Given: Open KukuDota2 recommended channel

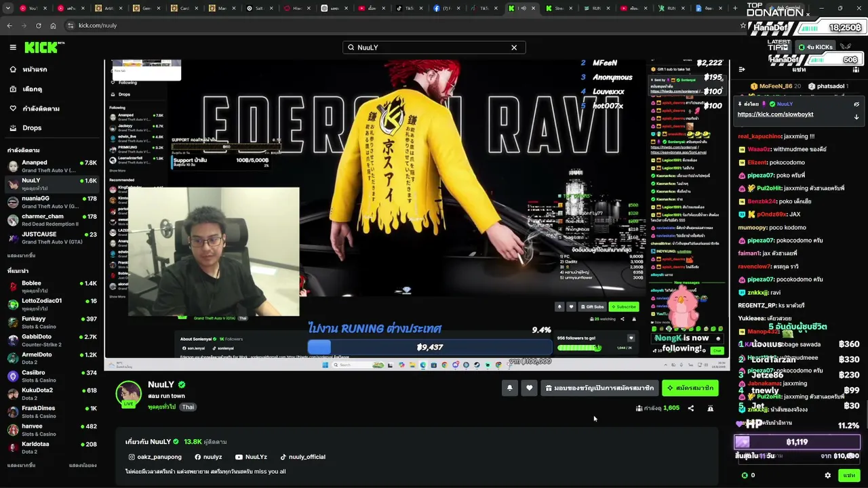Looking at the screenshot, I should (53, 394).
